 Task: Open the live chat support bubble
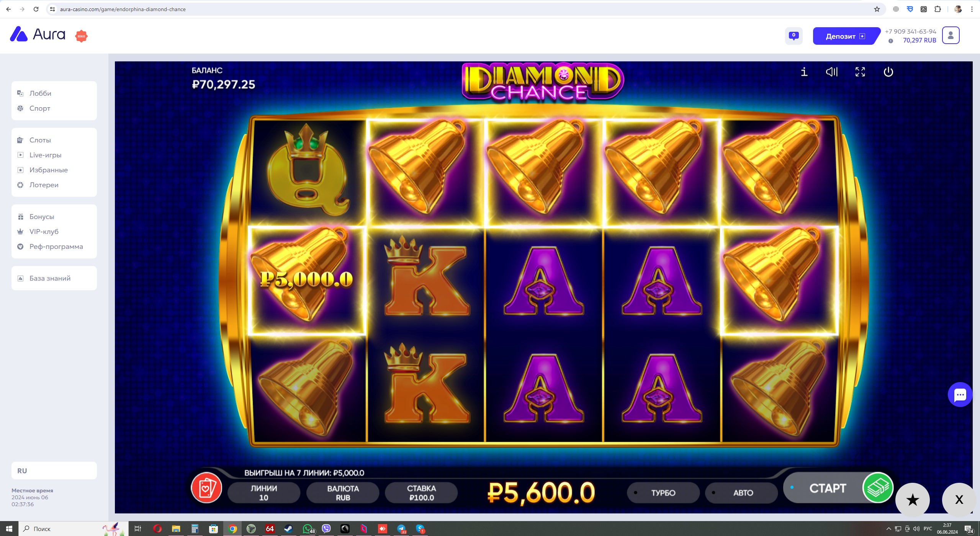pos(960,394)
